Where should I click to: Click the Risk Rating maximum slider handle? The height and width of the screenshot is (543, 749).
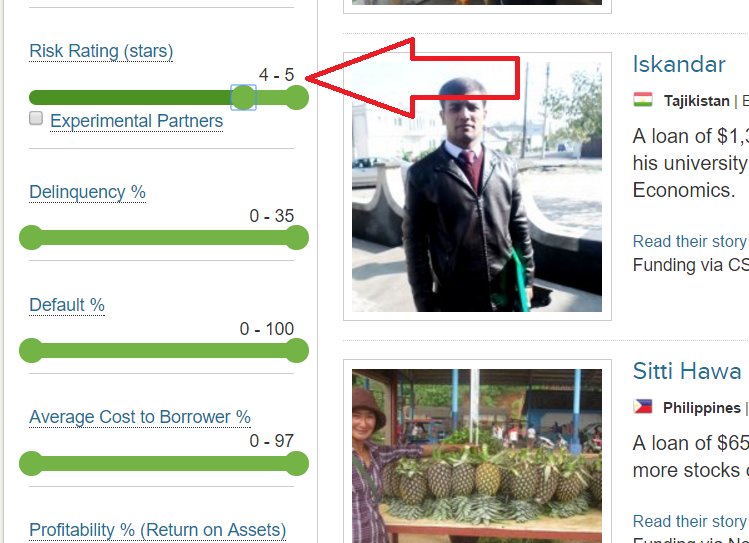(x=297, y=97)
